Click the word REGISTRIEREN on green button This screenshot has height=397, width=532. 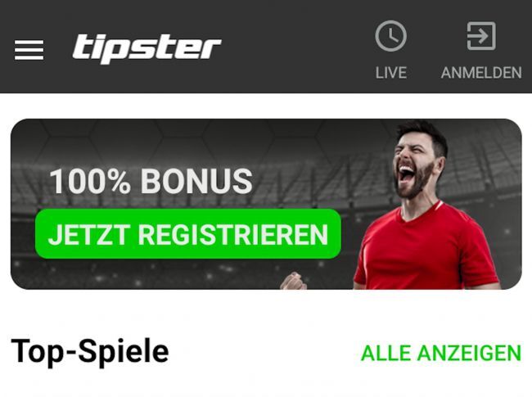233,234
